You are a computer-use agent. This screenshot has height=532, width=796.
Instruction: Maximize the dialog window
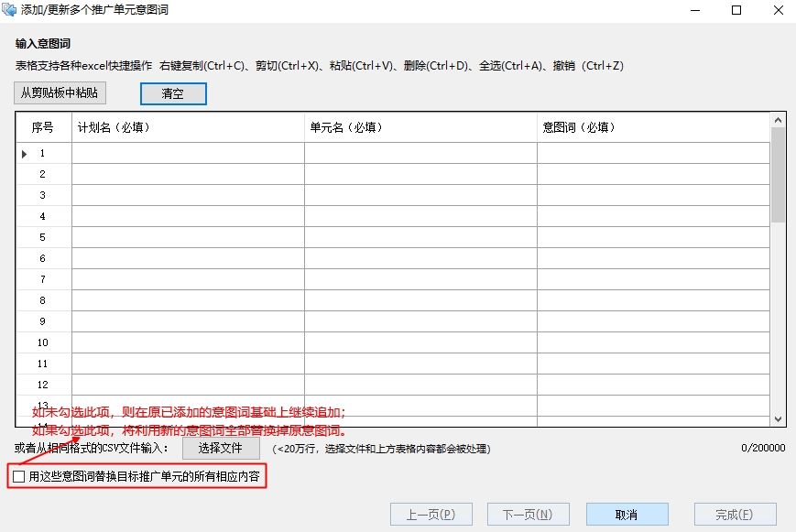[x=736, y=10]
